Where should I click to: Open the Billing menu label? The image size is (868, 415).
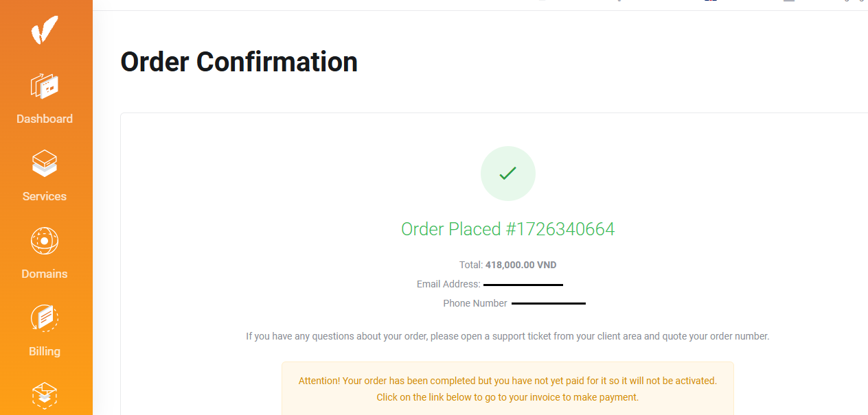click(45, 351)
